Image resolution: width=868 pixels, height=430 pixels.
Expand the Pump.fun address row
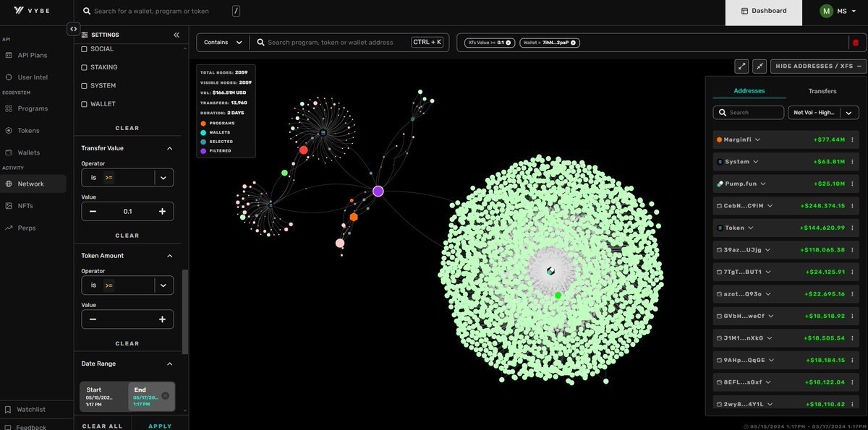coord(762,184)
